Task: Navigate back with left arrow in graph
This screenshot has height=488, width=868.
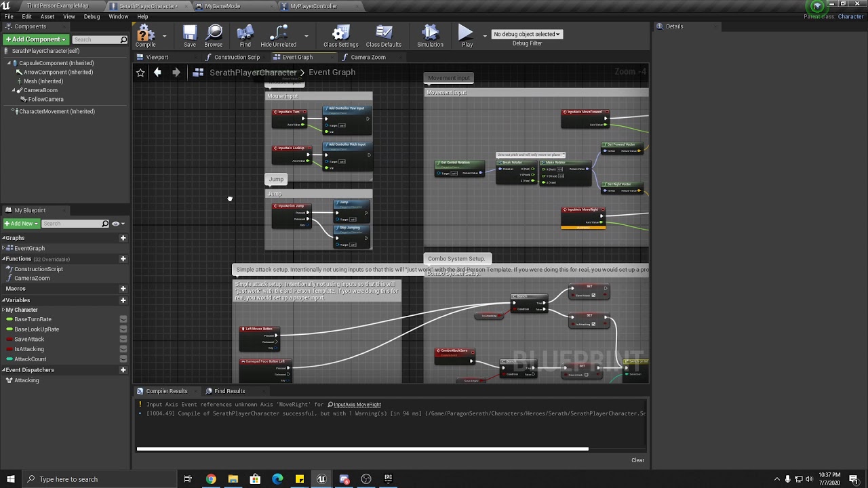Action: pos(157,73)
